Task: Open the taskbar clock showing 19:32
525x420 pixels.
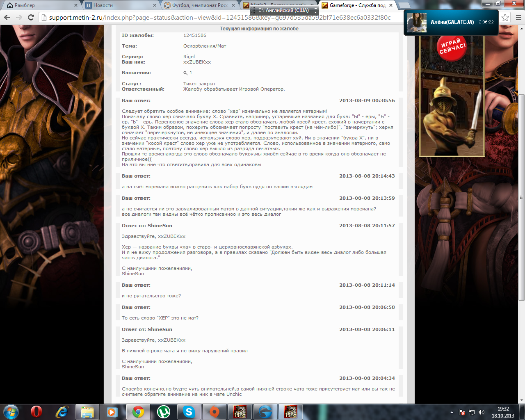Action: tap(503, 412)
